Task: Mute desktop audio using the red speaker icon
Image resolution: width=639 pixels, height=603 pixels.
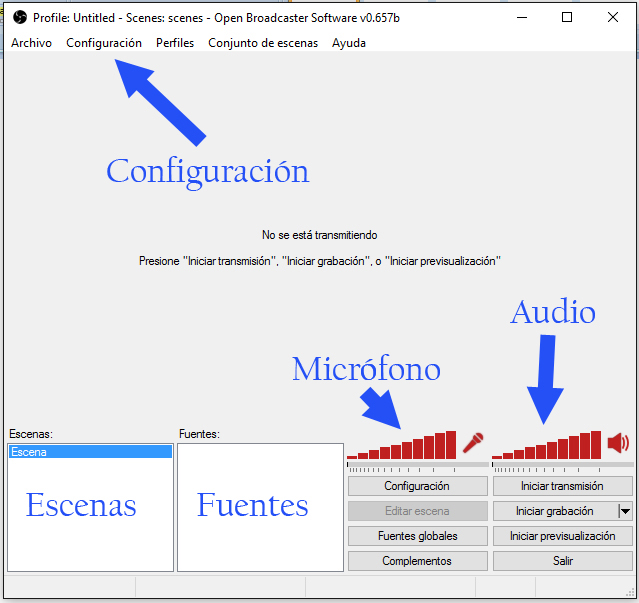Action: pos(618,442)
